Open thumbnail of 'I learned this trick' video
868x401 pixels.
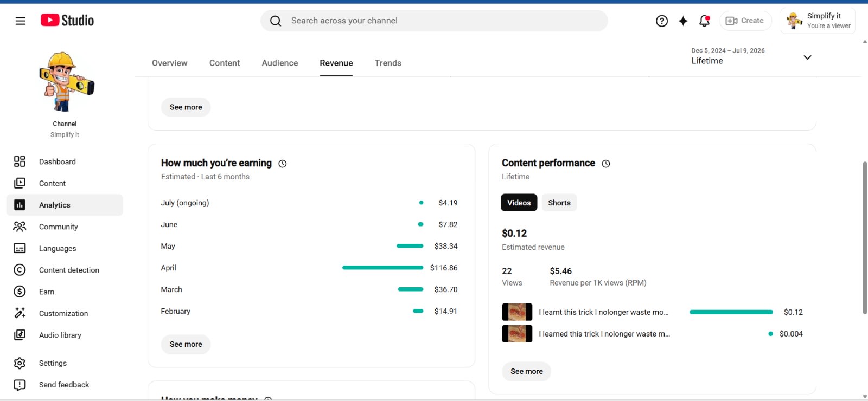click(517, 334)
